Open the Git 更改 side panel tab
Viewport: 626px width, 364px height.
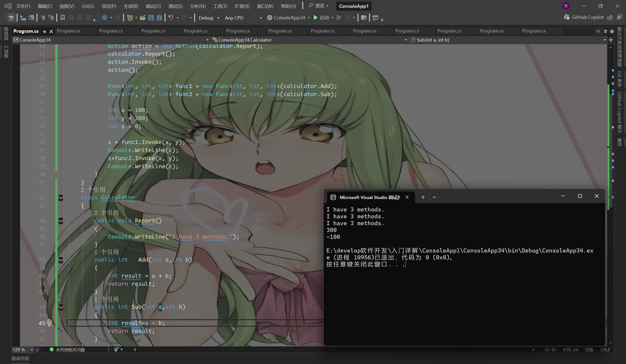click(x=620, y=79)
